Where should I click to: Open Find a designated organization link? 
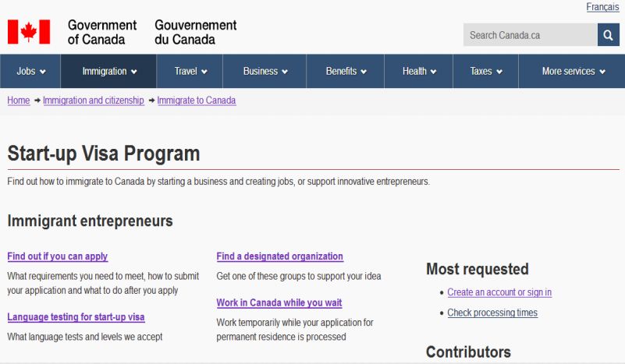pyautogui.click(x=280, y=256)
